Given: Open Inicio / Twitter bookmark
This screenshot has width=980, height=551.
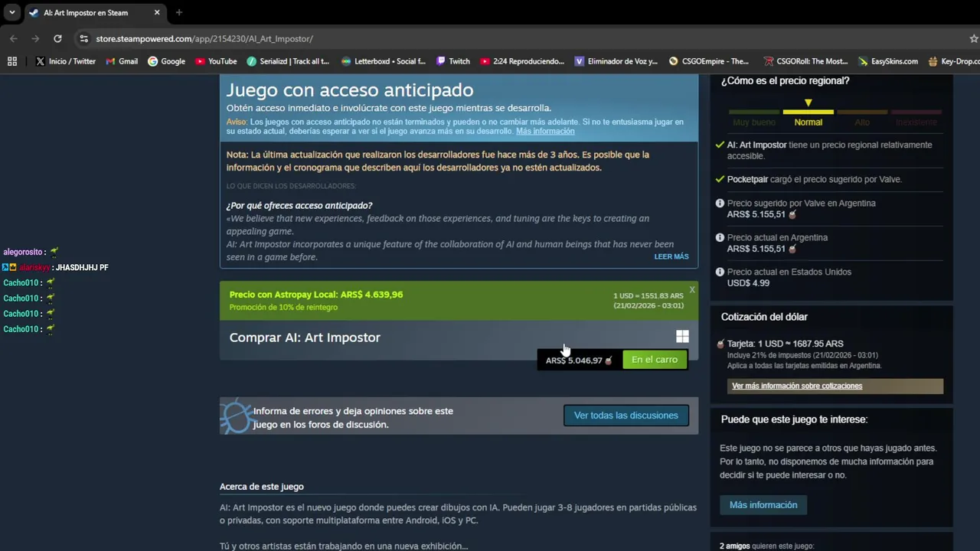Looking at the screenshot, I should (65, 61).
